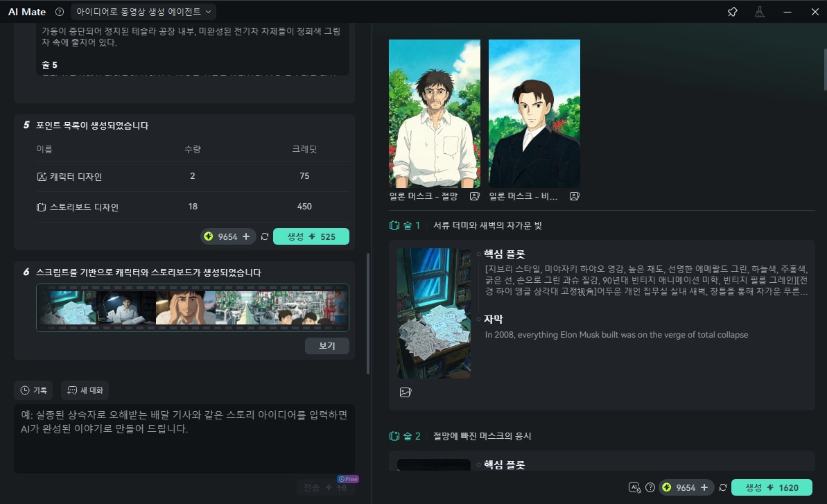827x504 pixels.
Task: Click the subtitle text 'In 2008, everything Elon Musk built...'
Action: [616, 335]
